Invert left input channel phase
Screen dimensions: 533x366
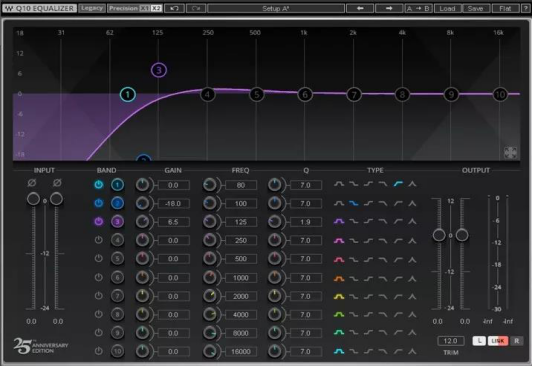(x=32, y=183)
